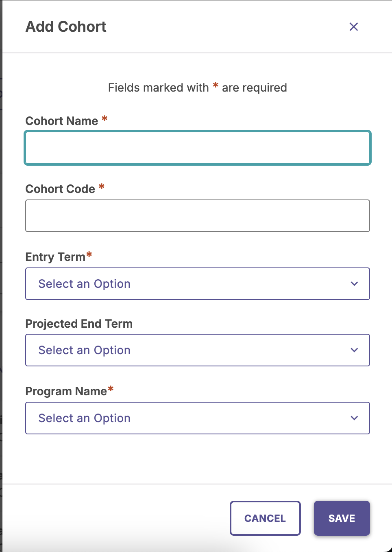Viewport: 392px width, 552px height.
Task: Click the Projected End Term chevron arrow
Action: (x=354, y=350)
